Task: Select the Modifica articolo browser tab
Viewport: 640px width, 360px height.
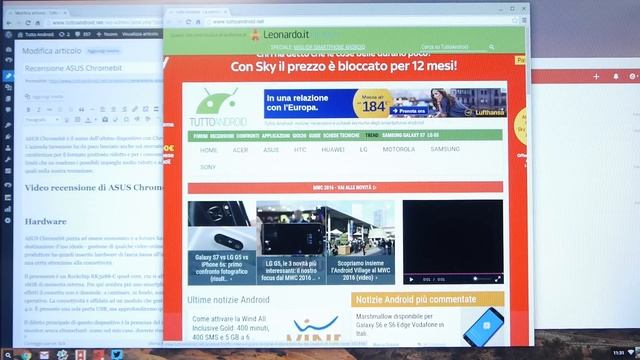Action: [38, 13]
